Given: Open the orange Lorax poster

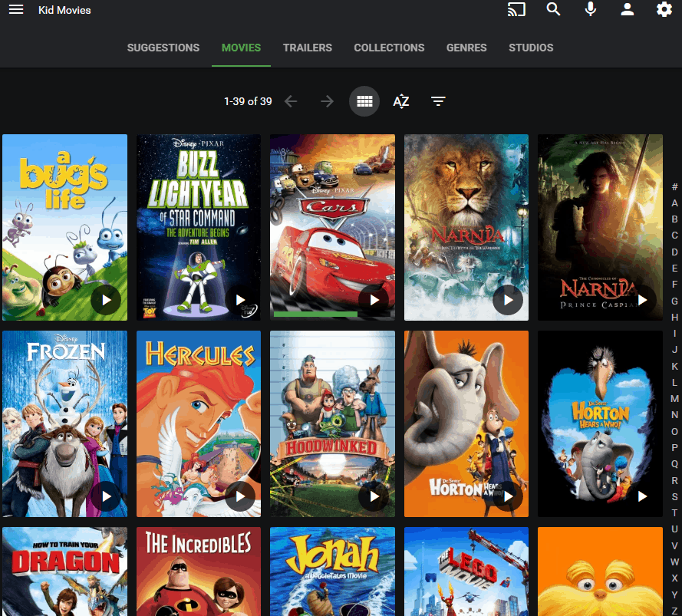Looking at the screenshot, I should [600, 572].
